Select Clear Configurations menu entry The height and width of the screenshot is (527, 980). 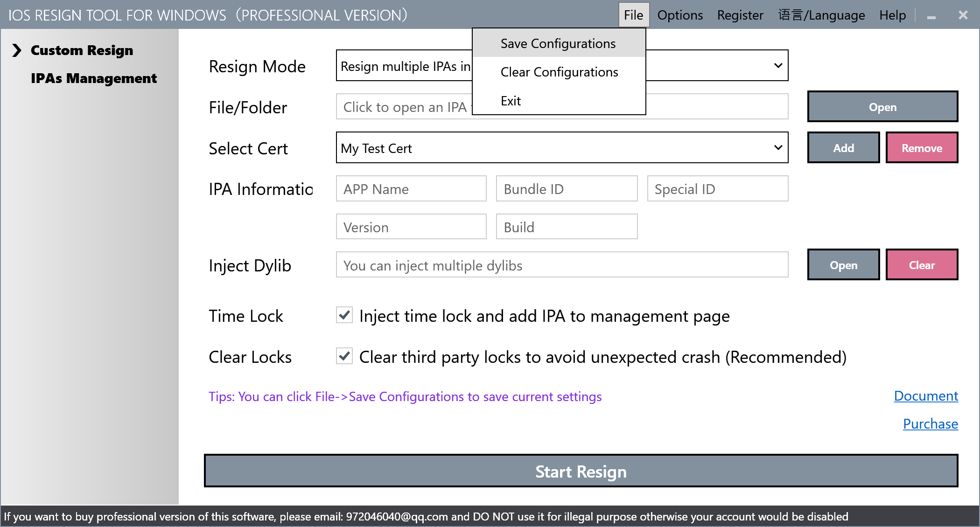[559, 72]
